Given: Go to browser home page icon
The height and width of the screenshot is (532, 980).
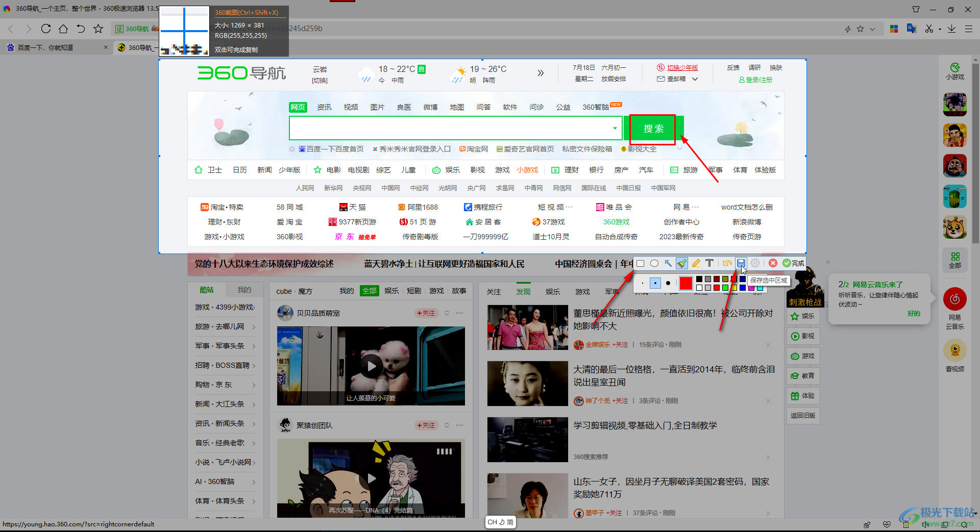Looking at the screenshot, I should click(x=63, y=29).
